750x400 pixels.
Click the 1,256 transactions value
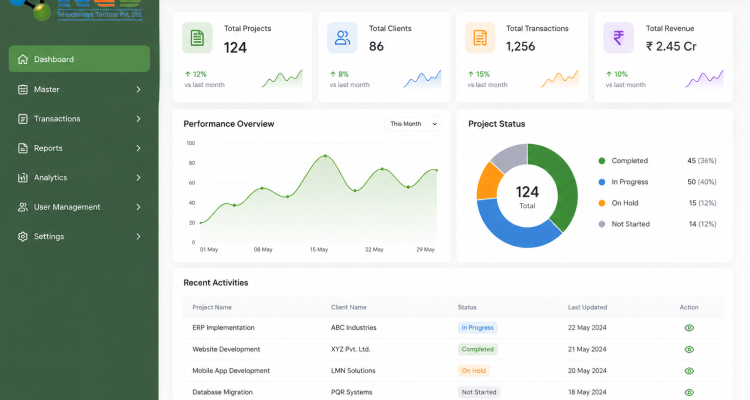click(x=520, y=46)
